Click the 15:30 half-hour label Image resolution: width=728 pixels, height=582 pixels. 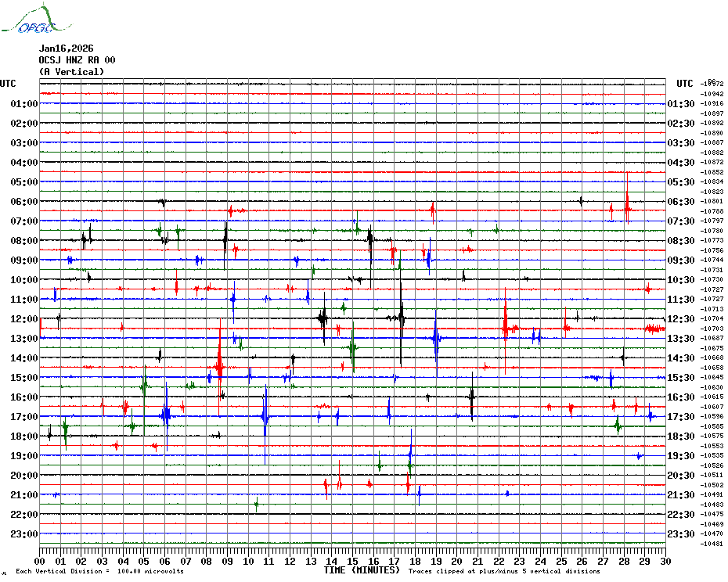[681, 377]
